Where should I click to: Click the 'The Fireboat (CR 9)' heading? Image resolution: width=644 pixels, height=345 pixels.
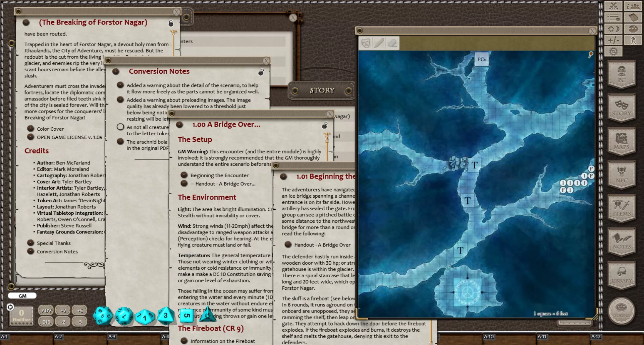(x=211, y=328)
